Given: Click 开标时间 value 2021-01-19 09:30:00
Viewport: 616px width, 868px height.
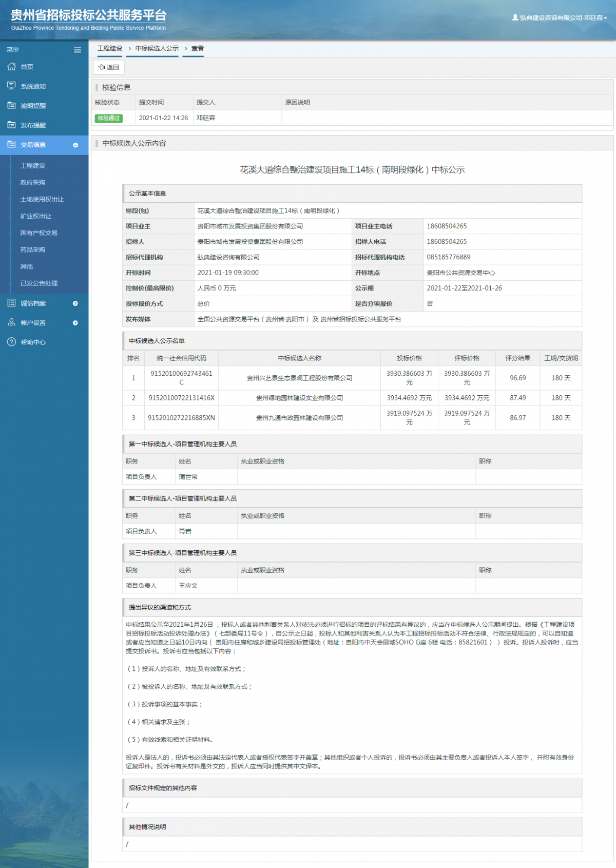Looking at the screenshot, I should (x=228, y=273).
